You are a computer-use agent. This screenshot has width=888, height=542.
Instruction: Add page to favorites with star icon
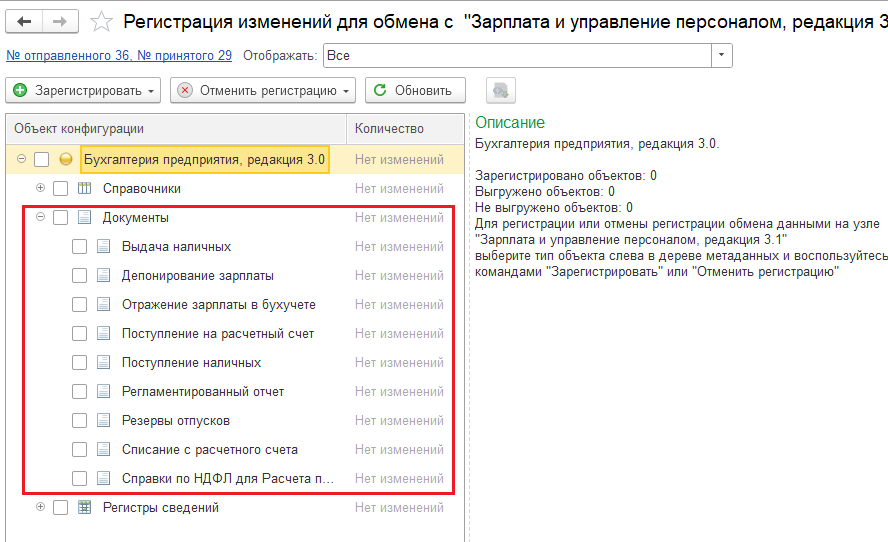(x=101, y=22)
